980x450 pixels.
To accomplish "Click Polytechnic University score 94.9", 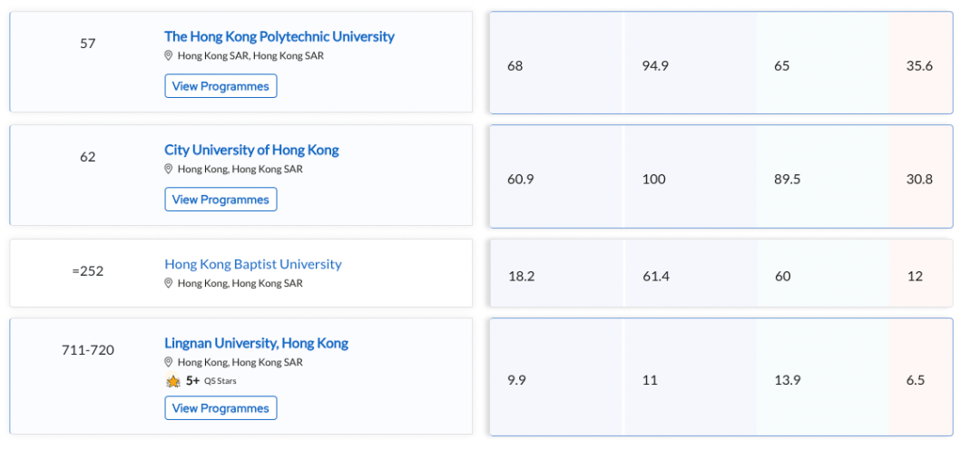I will 655,66.
